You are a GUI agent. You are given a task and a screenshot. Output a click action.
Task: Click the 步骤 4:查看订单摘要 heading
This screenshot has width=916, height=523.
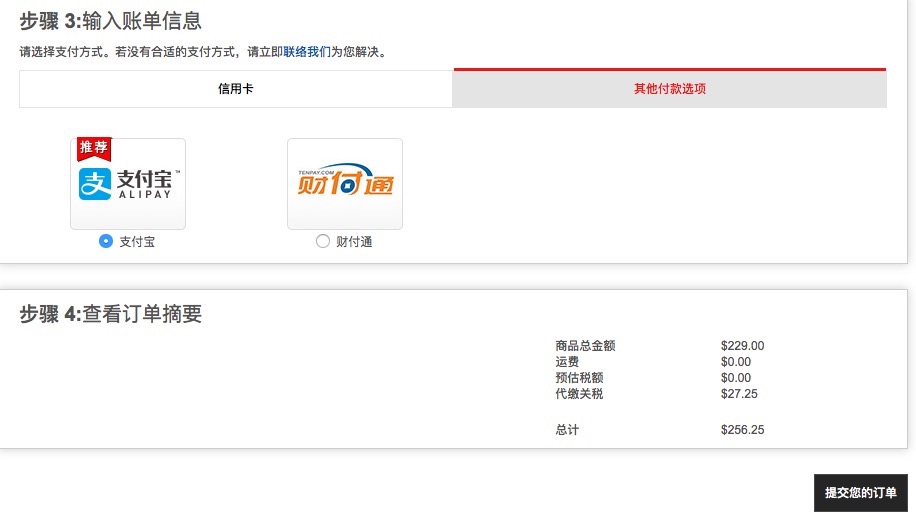pos(110,314)
